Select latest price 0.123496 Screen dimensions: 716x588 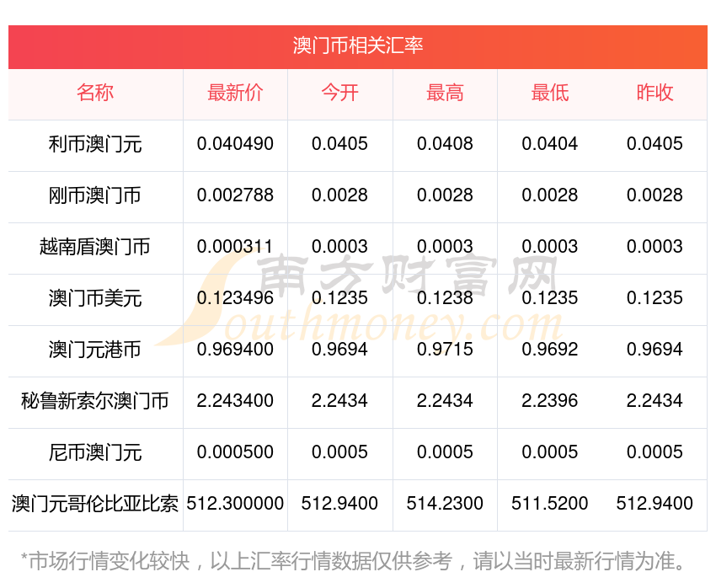[235, 298]
